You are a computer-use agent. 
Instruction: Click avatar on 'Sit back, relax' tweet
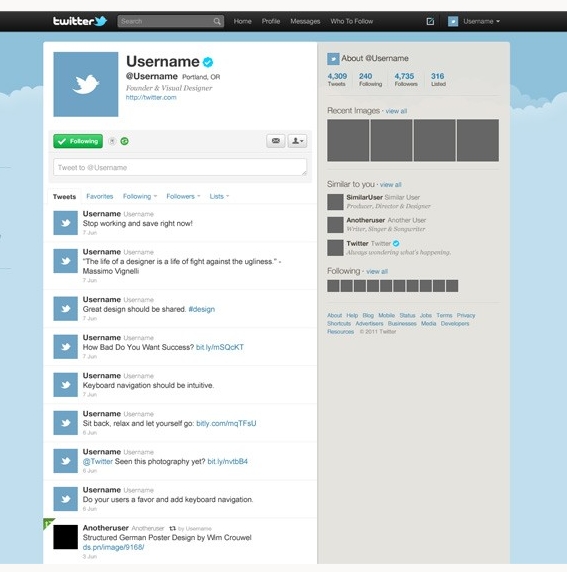point(66,423)
